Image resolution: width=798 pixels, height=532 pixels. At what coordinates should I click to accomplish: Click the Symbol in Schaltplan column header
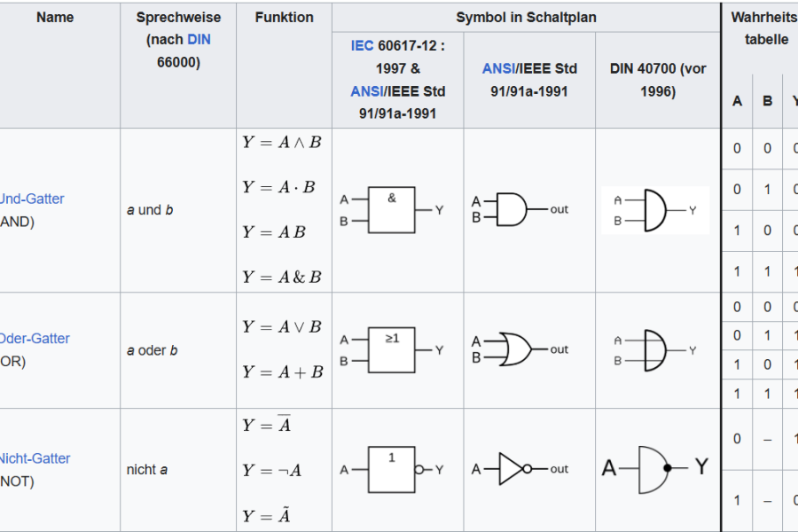(526, 18)
